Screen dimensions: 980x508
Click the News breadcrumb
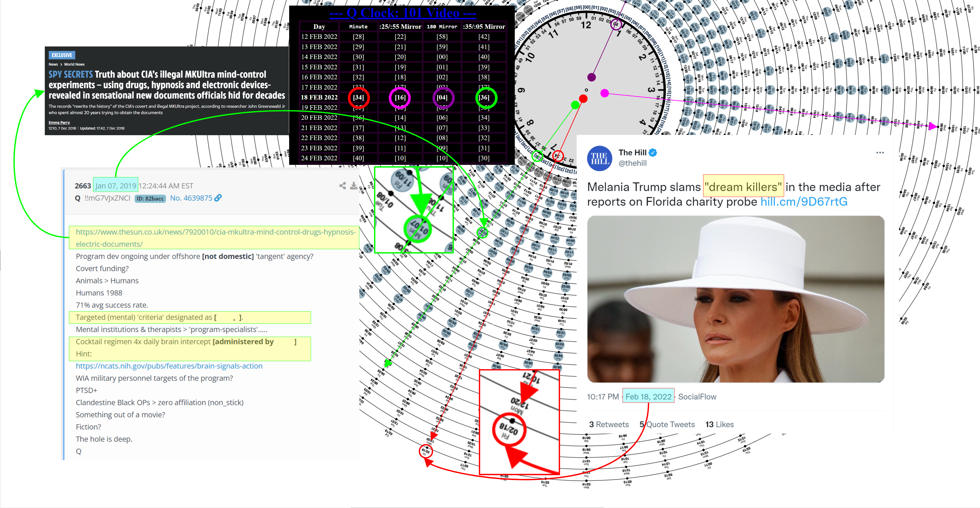(x=53, y=64)
